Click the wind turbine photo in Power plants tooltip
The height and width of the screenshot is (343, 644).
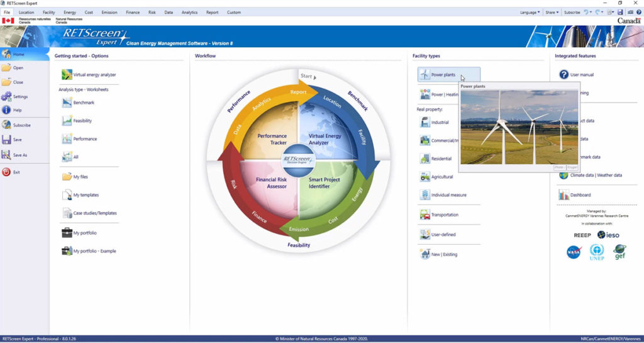coord(519,127)
